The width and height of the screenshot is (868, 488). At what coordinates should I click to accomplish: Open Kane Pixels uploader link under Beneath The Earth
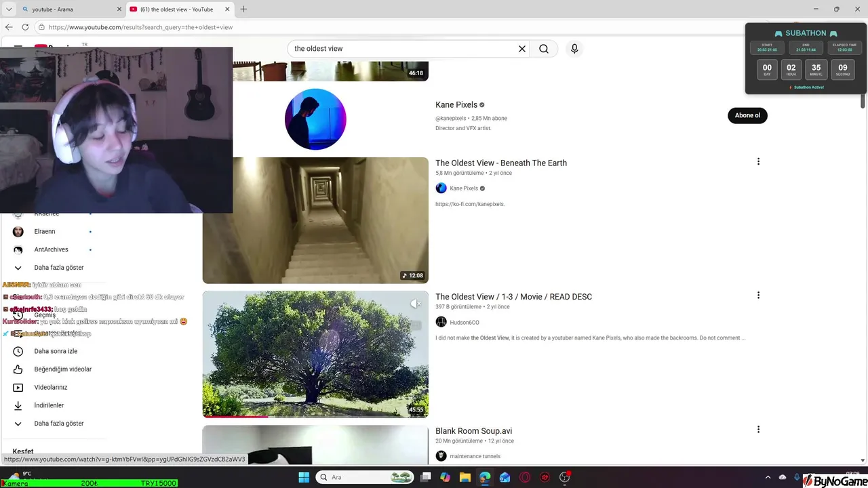[x=464, y=188]
